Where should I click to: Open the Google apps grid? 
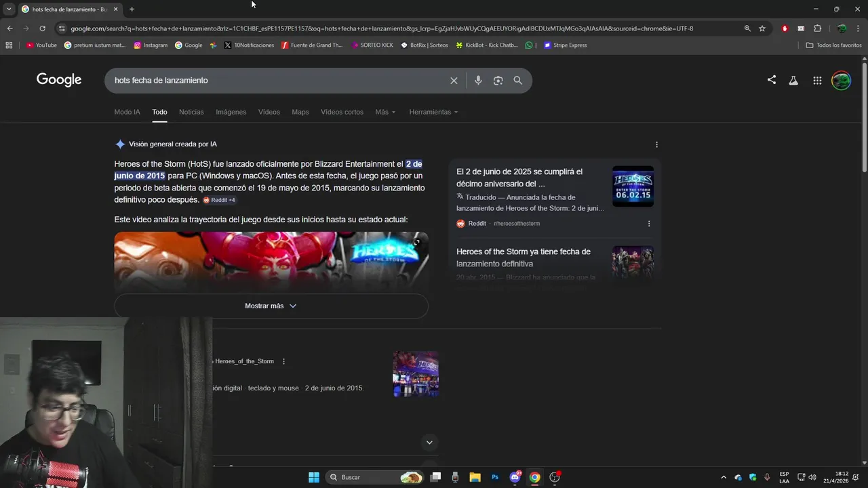pos(817,81)
